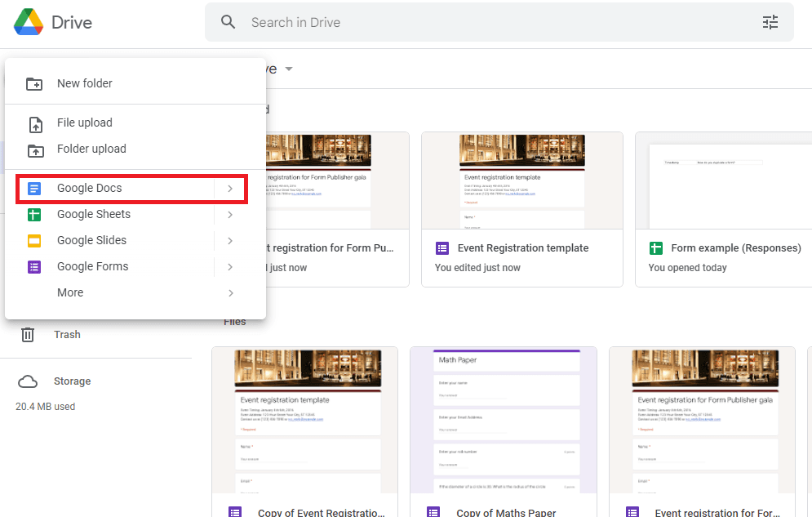Choose Folder upload menu item
Image resolution: width=812 pixels, height=517 pixels.
coord(135,149)
